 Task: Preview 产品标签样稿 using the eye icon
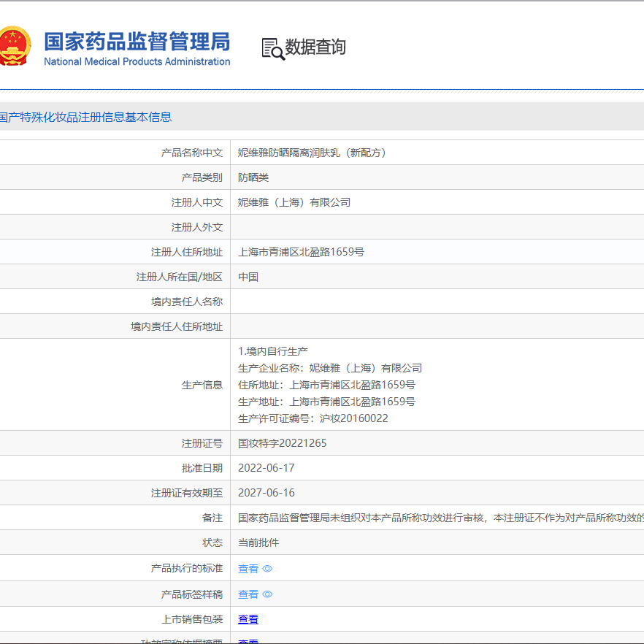click(x=267, y=594)
